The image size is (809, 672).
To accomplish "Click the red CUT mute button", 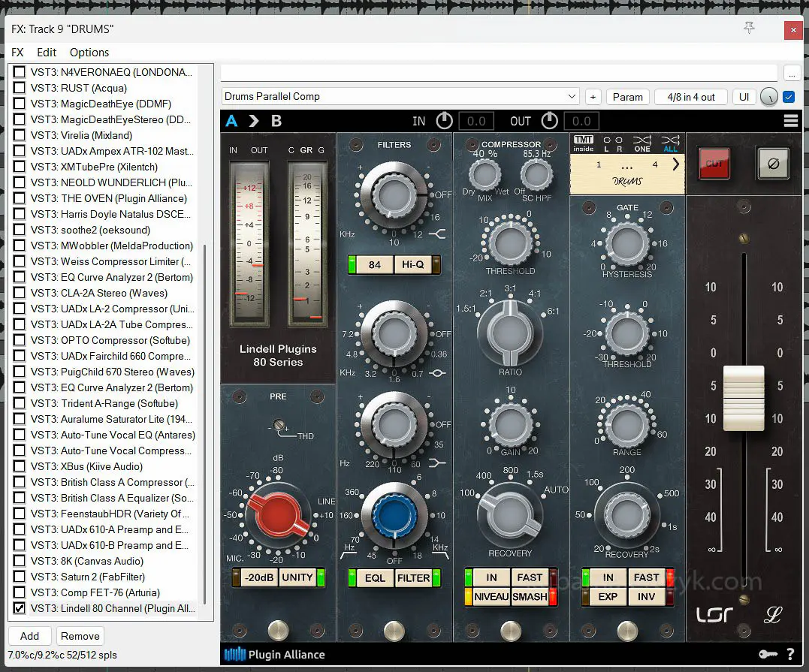I will point(714,162).
